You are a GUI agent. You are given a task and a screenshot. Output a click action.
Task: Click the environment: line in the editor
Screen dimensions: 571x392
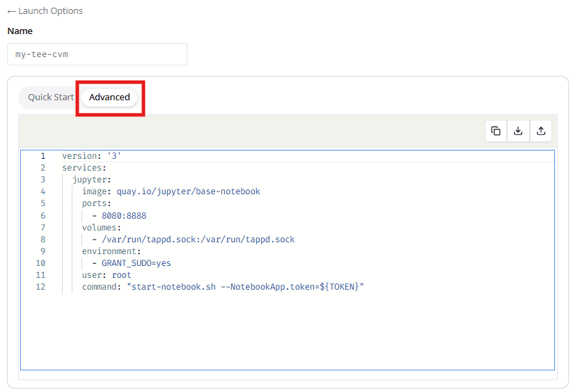(111, 251)
